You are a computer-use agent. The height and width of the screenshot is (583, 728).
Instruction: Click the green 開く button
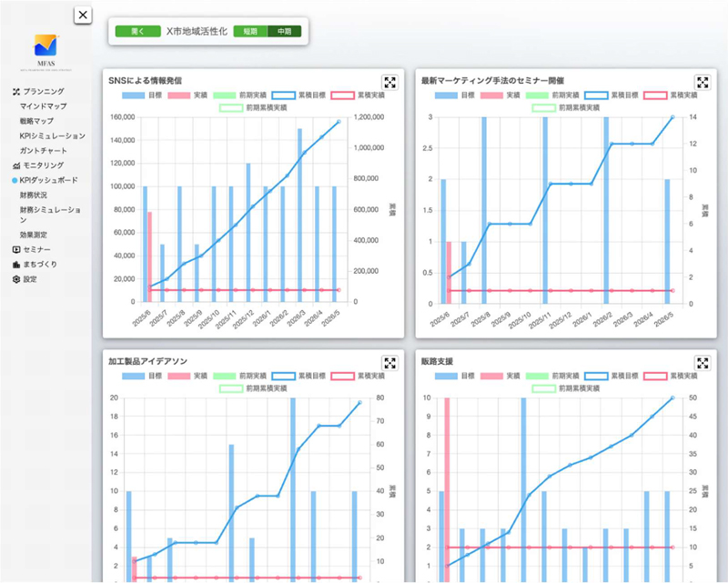(138, 31)
